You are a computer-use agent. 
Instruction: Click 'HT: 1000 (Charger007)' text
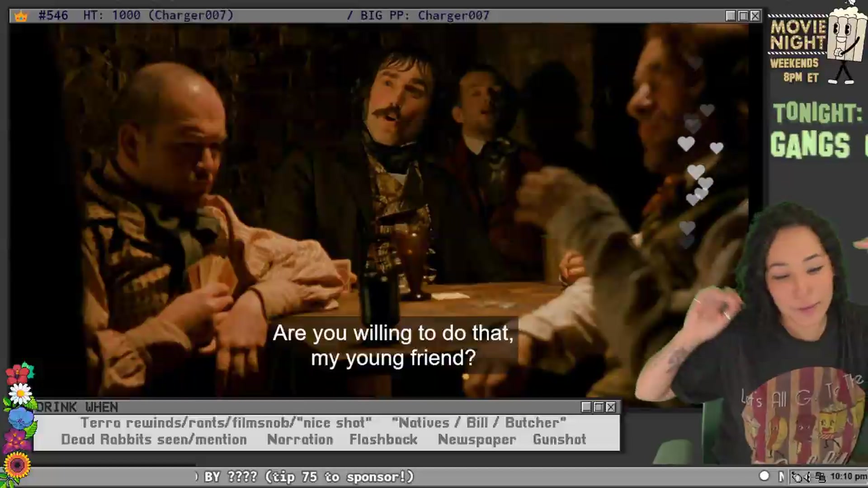(158, 15)
